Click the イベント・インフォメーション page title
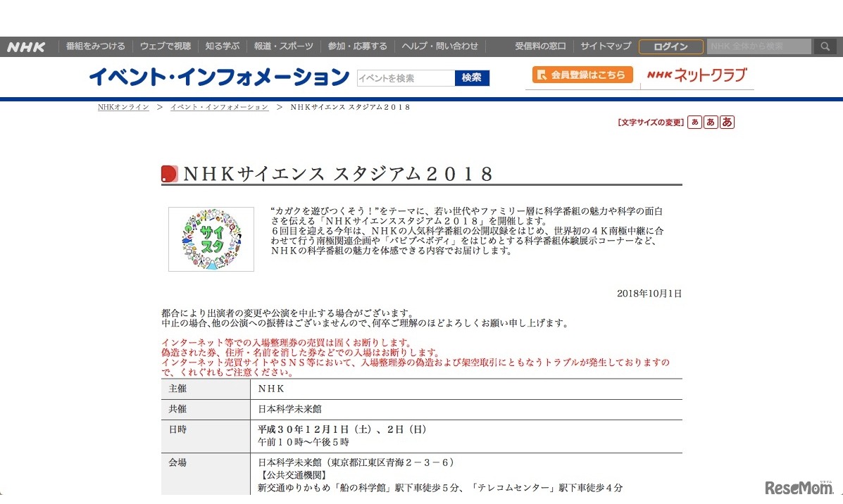843x504 pixels. (x=219, y=77)
